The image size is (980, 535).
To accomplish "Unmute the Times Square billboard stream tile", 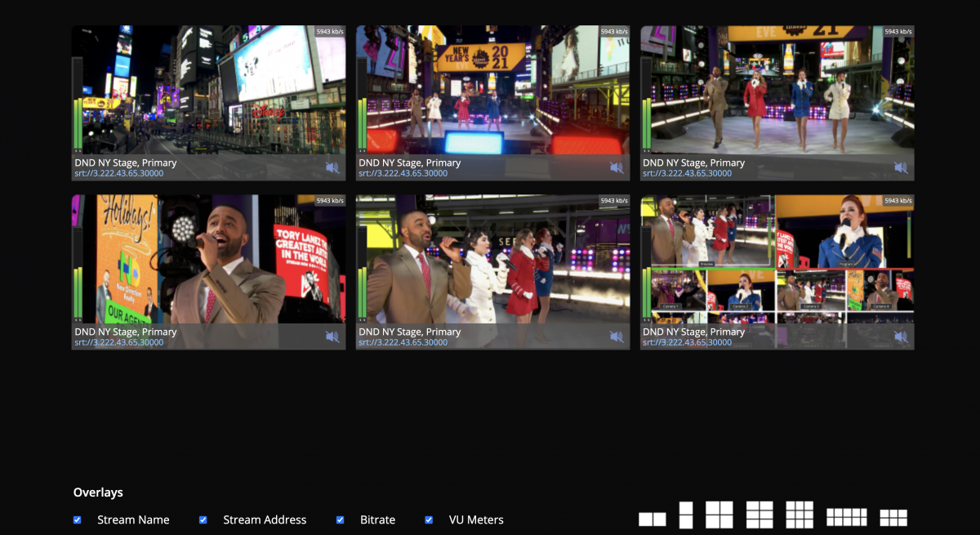I will point(332,167).
